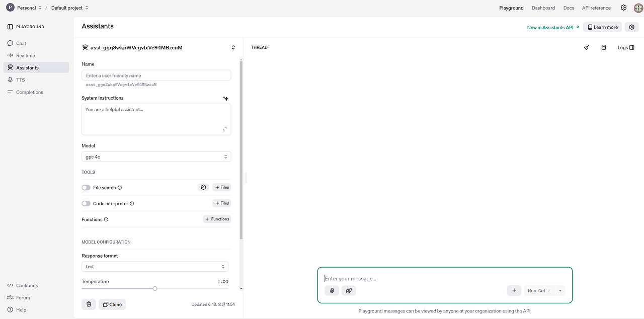Open the Response format dropdown
Image resolution: width=644 pixels, height=319 pixels.
155,267
